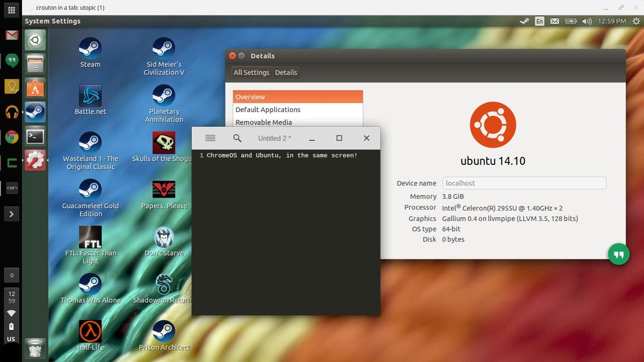The height and width of the screenshot is (362, 644).
Task: Open Files manager in Unity launcher
Action: [35, 64]
